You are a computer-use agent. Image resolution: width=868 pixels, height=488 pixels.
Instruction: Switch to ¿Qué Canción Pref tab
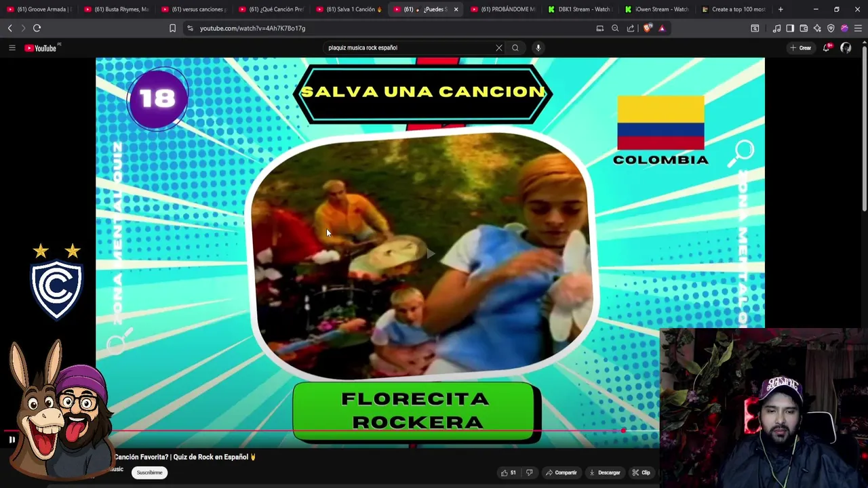point(271,9)
